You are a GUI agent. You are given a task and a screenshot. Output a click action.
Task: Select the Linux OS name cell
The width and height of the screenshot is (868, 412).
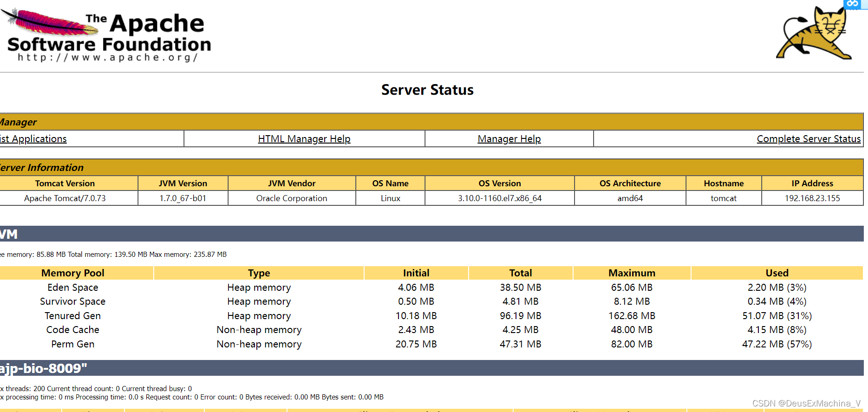[391, 198]
